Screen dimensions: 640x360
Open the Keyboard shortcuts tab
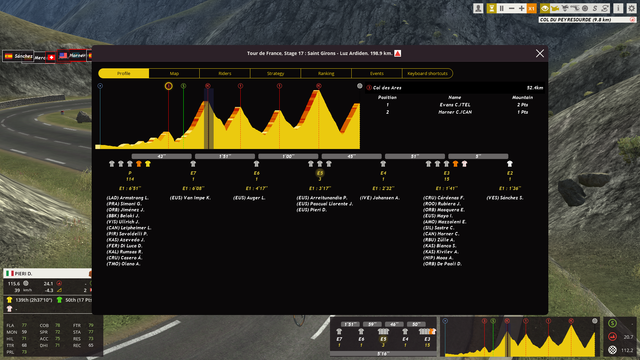pyautogui.click(x=427, y=73)
